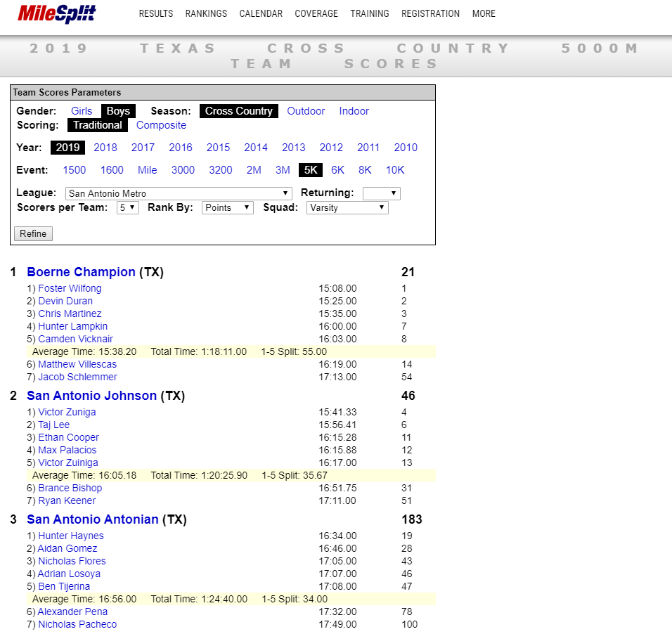Screen dimensions: 672x634
Task: Switch season to Outdoor
Action: [x=305, y=110]
